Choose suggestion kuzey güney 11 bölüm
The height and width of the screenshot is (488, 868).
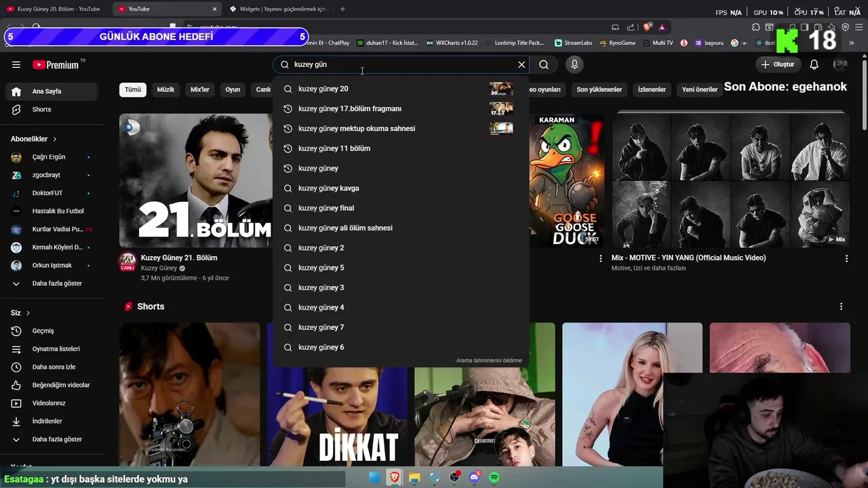coord(400,148)
